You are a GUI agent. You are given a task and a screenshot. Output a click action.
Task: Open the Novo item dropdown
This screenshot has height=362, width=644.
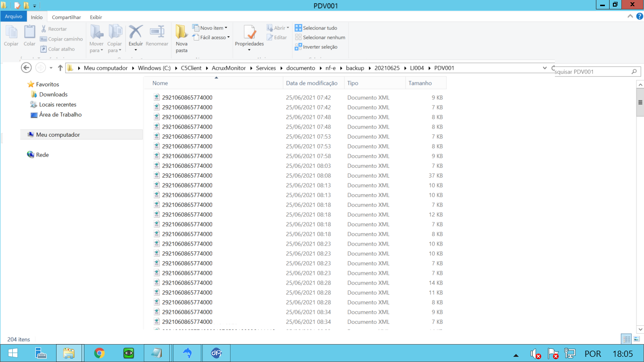(x=210, y=28)
